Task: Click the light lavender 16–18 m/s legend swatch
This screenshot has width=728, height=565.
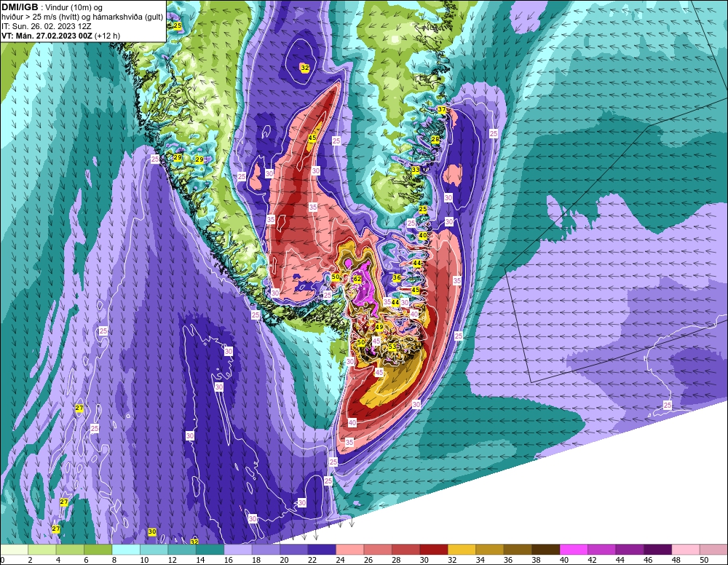Action: tap(238, 550)
